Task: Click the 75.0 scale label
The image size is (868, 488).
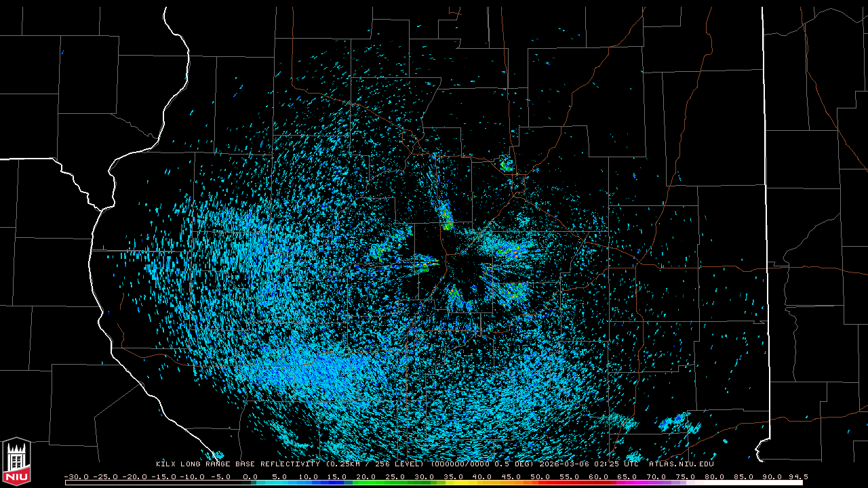Action: 684,476
